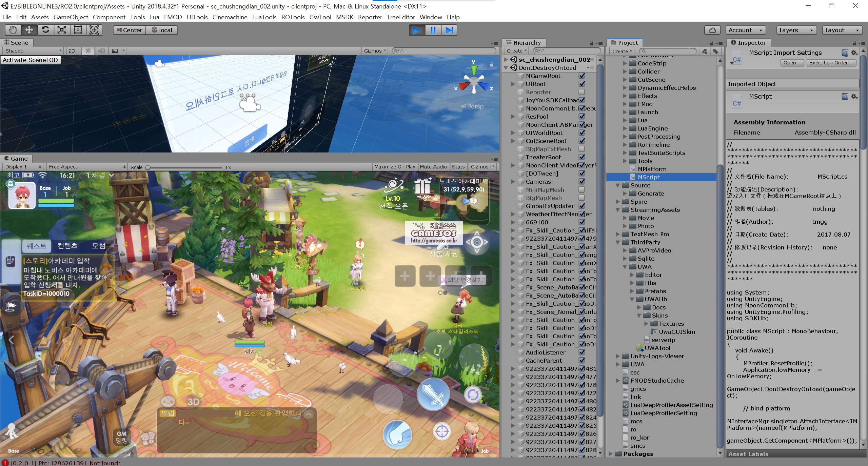Click the player portrait avatar in game
868x466 pixels.
pyautogui.click(x=22, y=195)
